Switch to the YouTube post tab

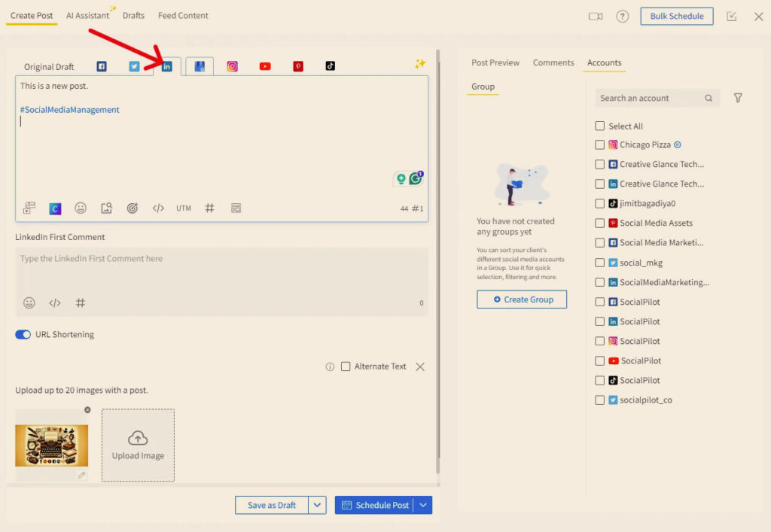click(x=265, y=66)
